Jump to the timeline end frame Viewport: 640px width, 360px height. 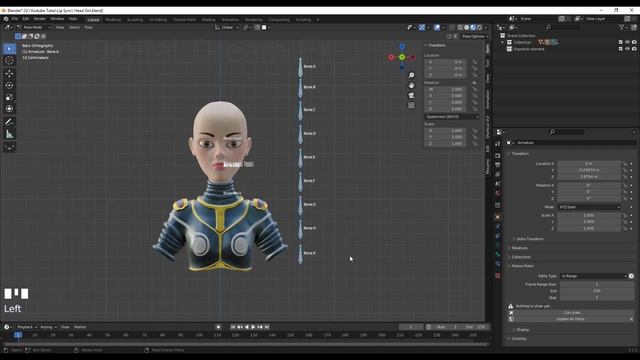pyautogui.click(x=267, y=327)
